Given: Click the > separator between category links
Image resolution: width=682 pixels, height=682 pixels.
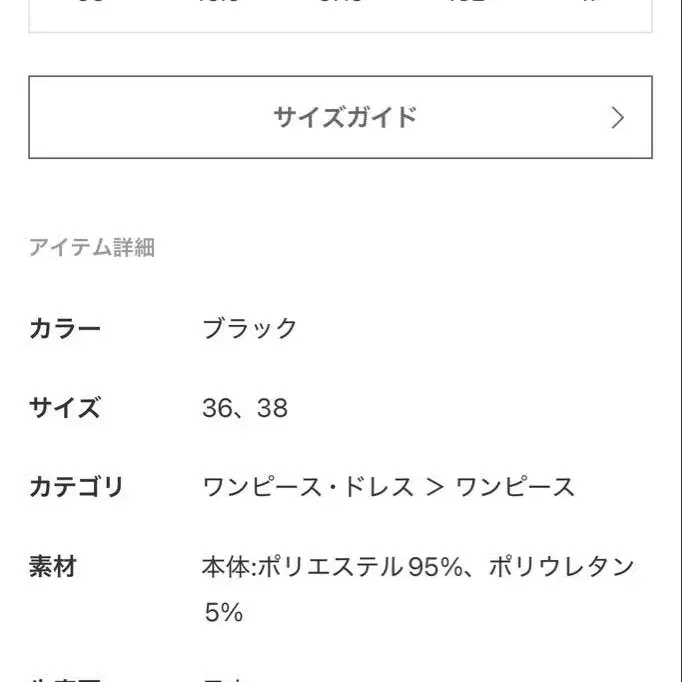Looking at the screenshot, I should (x=434, y=487).
